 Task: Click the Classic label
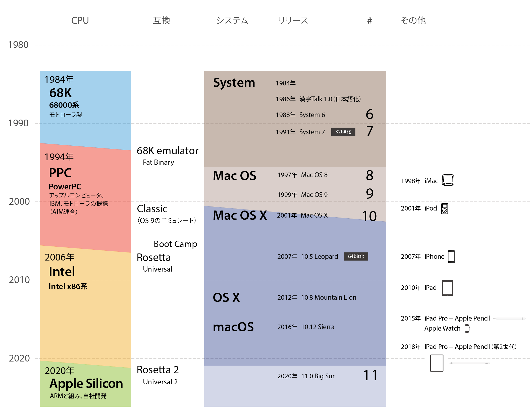(x=152, y=209)
